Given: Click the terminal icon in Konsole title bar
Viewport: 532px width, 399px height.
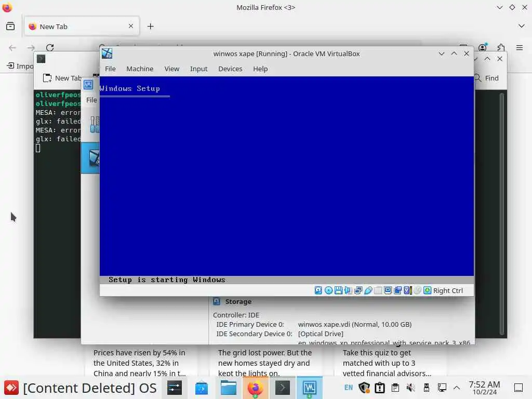Looking at the screenshot, I should (41, 59).
